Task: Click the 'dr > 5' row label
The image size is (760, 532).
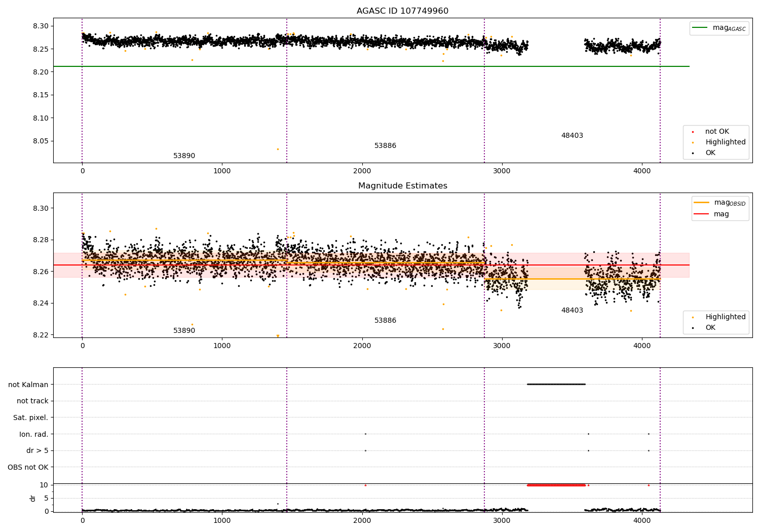Action: coord(37,451)
